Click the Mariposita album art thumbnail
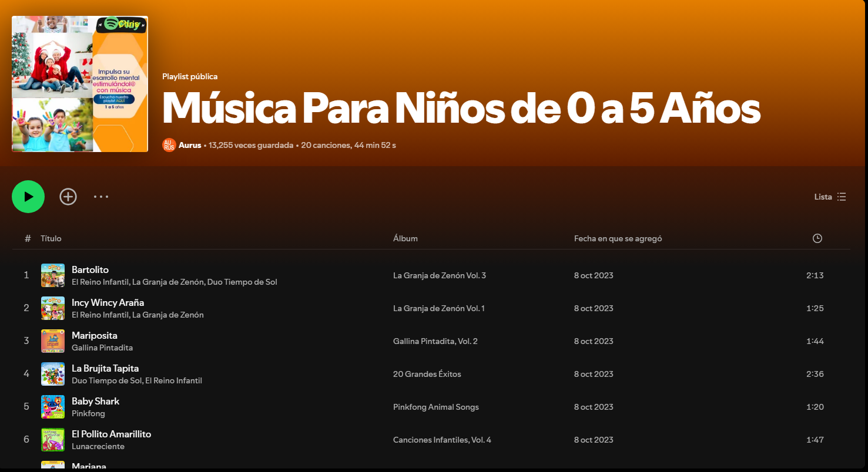Viewport: 868px width, 472px height. [x=53, y=341]
